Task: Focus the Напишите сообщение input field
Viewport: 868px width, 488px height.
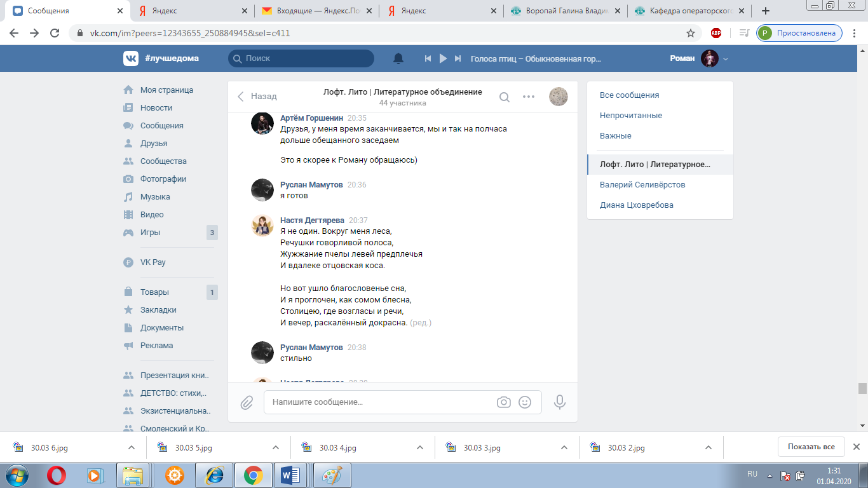Action: click(403, 402)
